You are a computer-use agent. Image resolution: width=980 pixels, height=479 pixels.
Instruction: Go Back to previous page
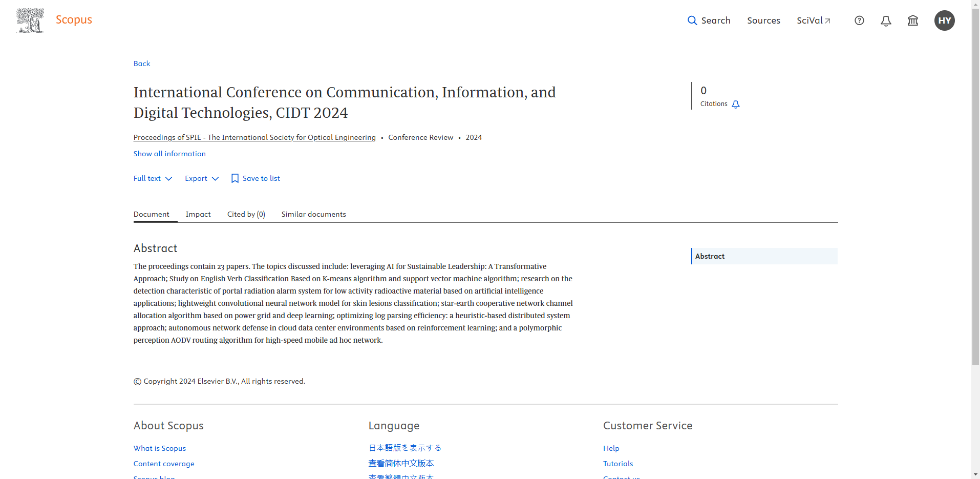pyautogui.click(x=142, y=64)
